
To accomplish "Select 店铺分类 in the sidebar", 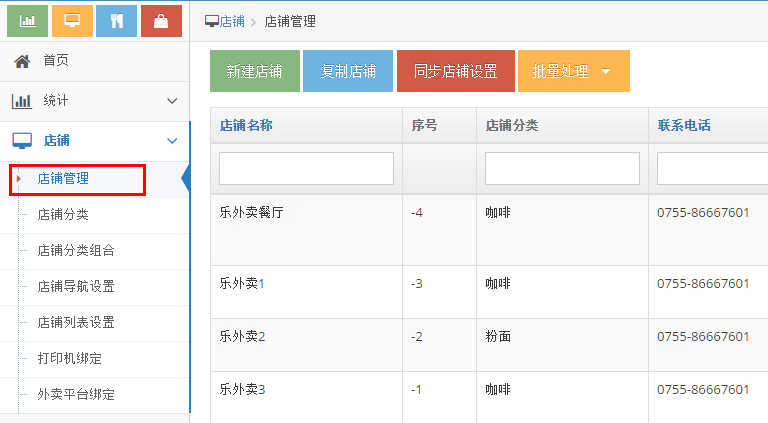I will [x=63, y=214].
